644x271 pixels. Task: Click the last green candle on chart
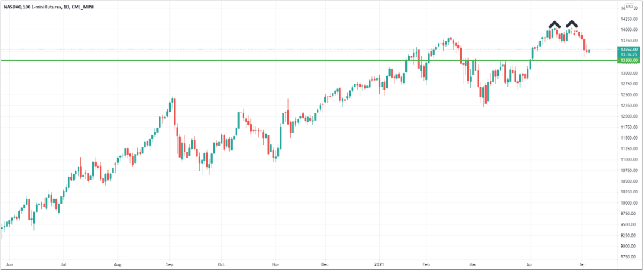click(590, 51)
